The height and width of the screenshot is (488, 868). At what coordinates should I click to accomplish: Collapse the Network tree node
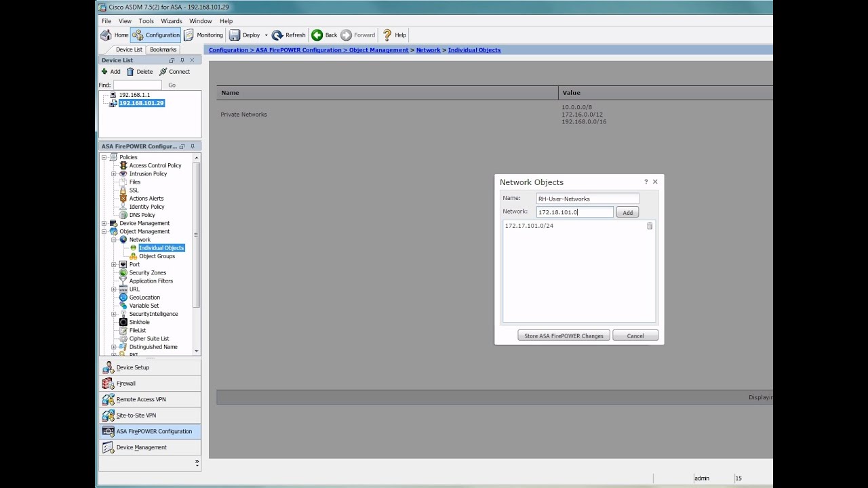click(114, 240)
